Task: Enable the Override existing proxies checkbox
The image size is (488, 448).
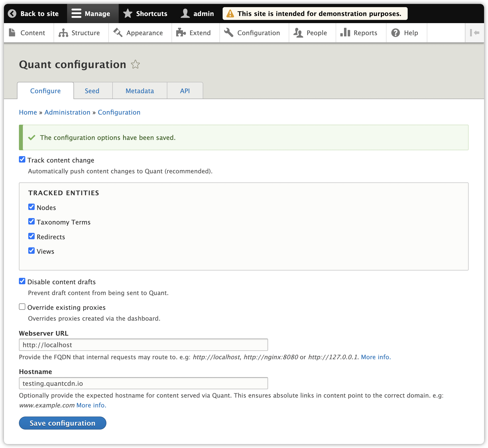Action: click(22, 307)
